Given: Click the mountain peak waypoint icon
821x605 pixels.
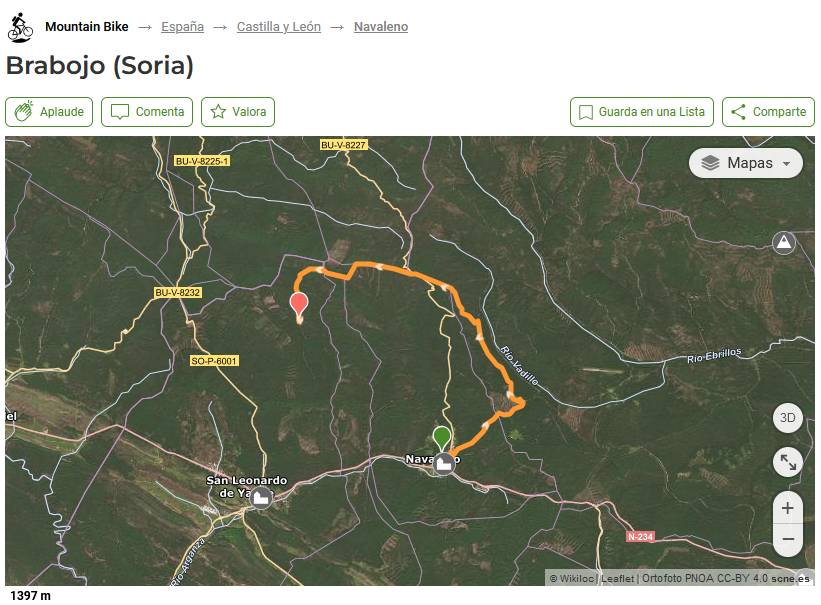Looking at the screenshot, I should [784, 243].
